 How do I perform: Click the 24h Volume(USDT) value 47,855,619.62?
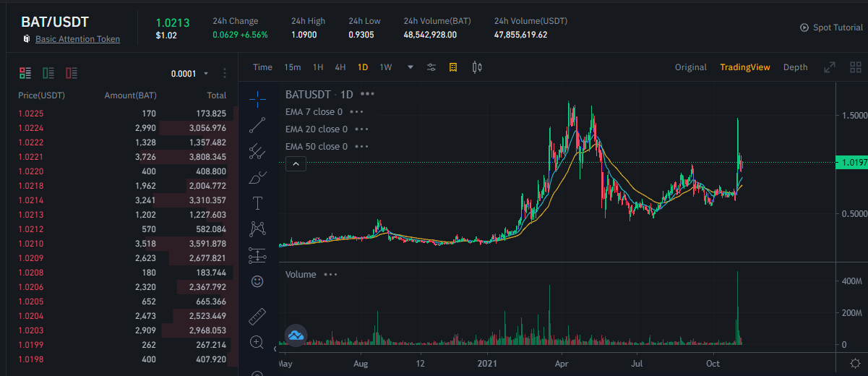(520, 35)
